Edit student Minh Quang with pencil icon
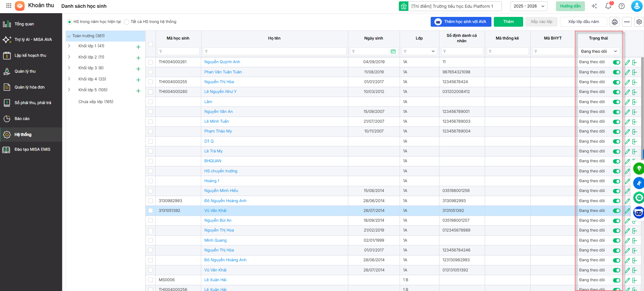 coord(627,241)
